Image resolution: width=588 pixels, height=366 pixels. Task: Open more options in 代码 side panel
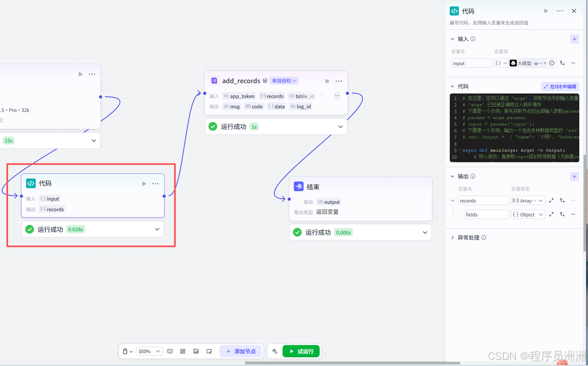point(560,11)
